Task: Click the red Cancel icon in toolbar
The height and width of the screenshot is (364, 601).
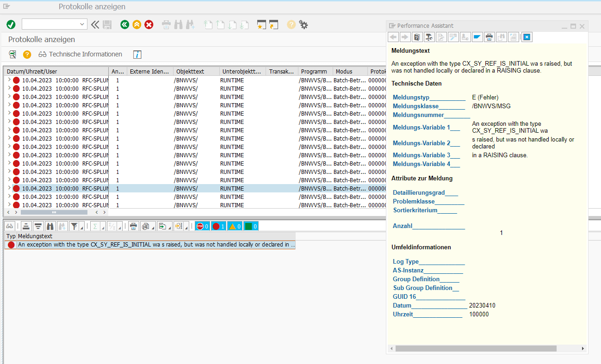Action: [x=149, y=25]
